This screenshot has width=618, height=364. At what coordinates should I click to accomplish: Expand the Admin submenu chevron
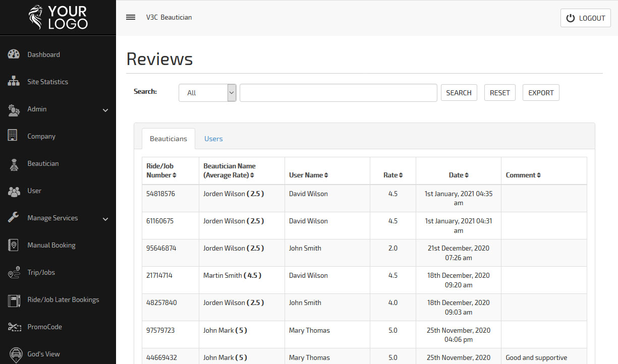(x=105, y=110)
